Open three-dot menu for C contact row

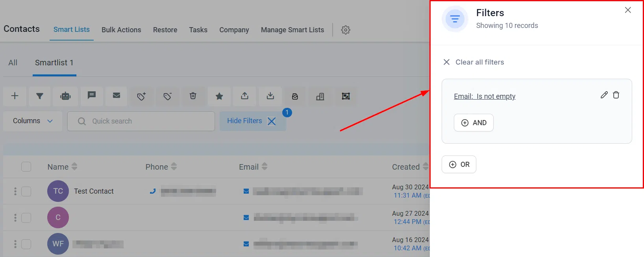pyautogui.click(x=15, y=218)
